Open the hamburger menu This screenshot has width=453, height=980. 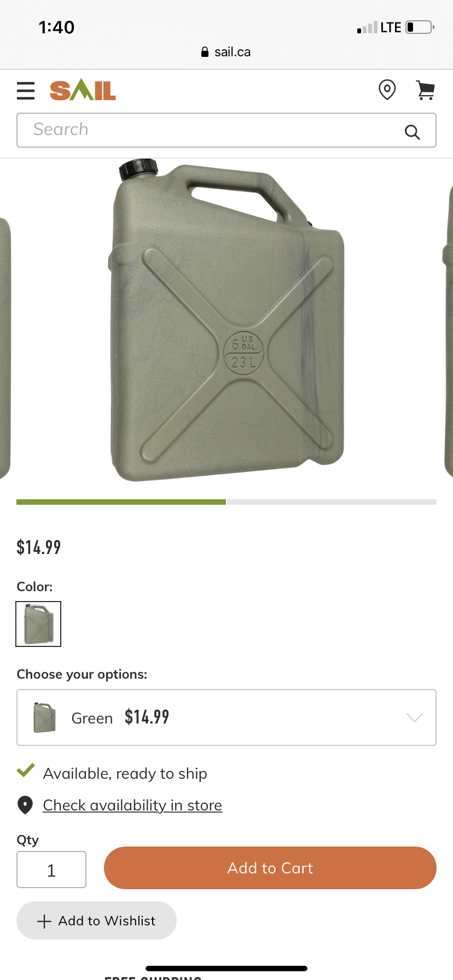pos(26,91)
